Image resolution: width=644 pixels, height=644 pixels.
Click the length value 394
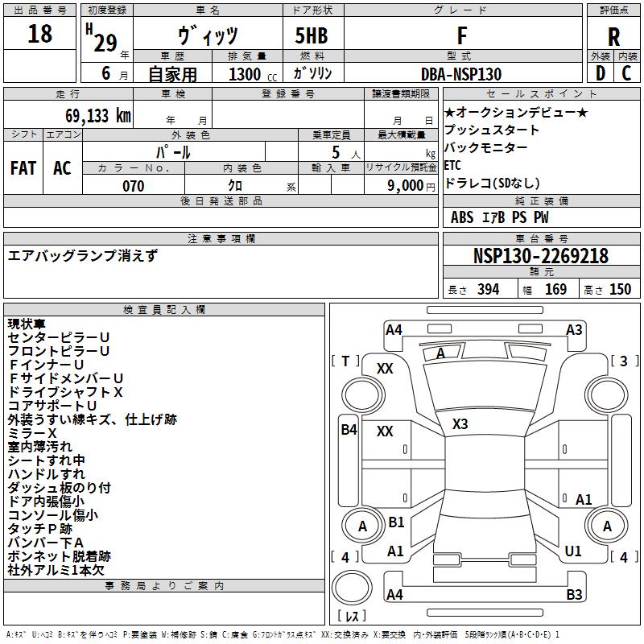point(488,289)
